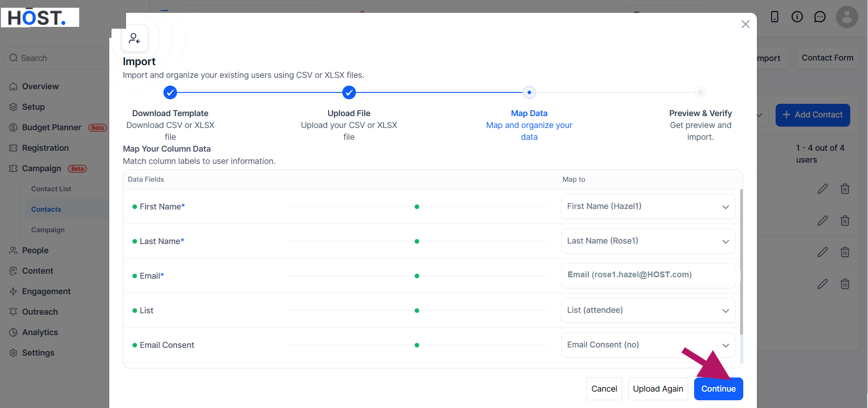
Task: Click the "Data Fields" column header
Action: (146, 179)
